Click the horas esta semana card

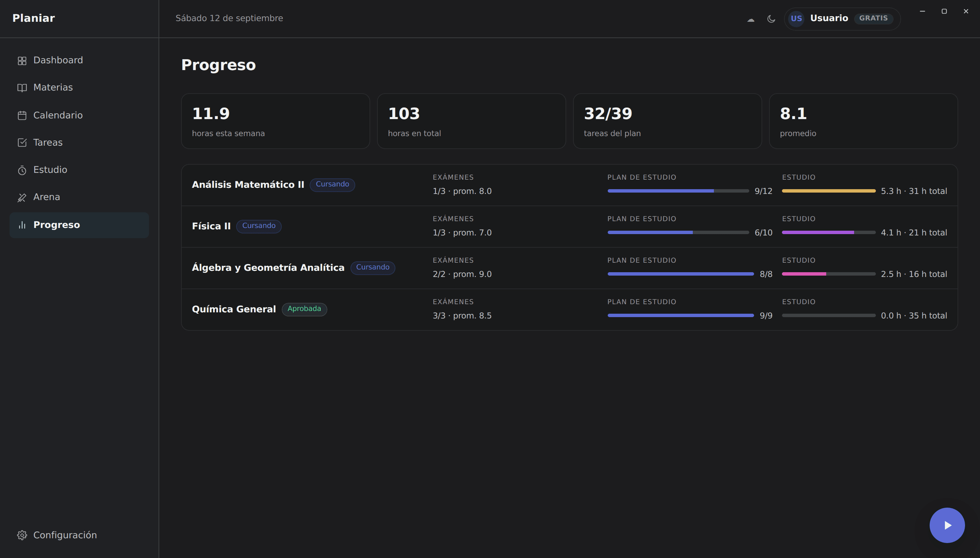pos(275,121)
